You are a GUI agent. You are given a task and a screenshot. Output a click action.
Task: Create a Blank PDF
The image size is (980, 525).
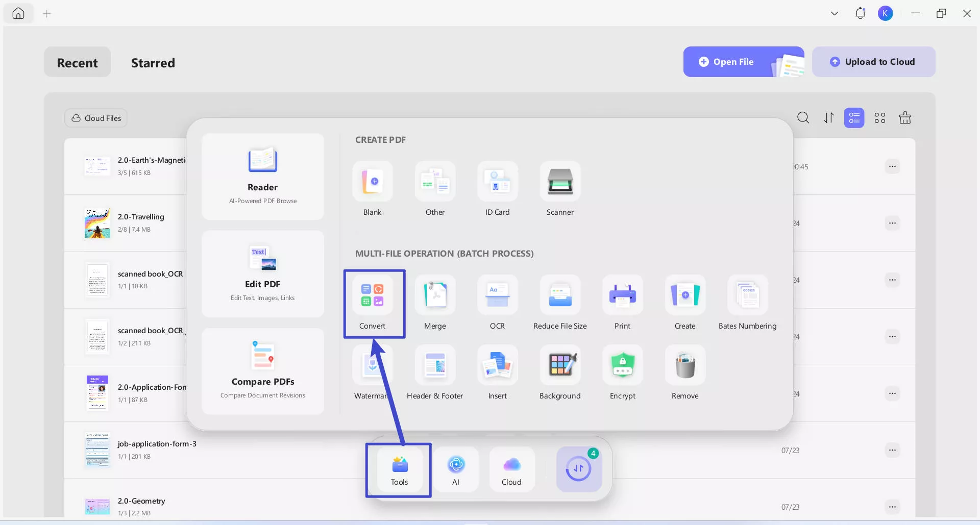tap(372, 182)
